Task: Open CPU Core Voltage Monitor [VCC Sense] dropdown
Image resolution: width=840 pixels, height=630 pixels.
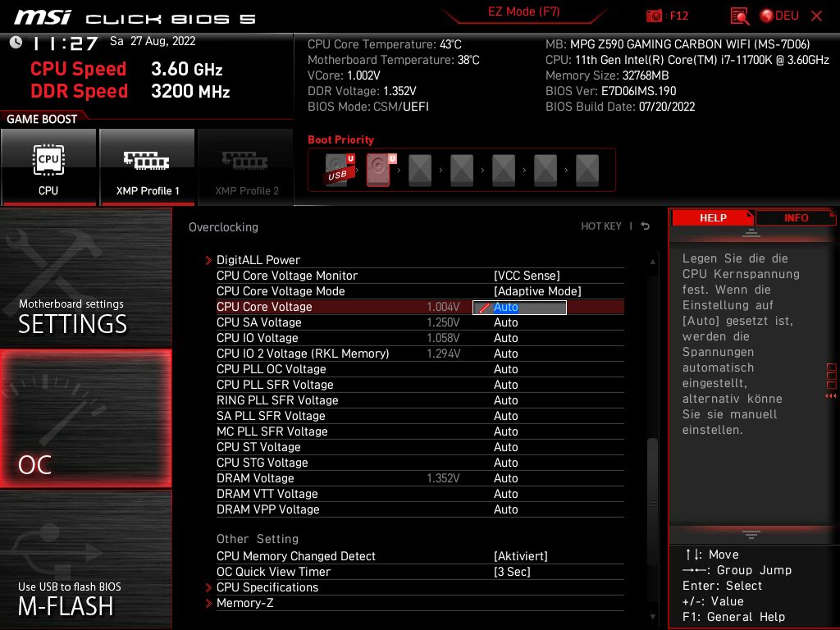Action: tap(527, 276)
